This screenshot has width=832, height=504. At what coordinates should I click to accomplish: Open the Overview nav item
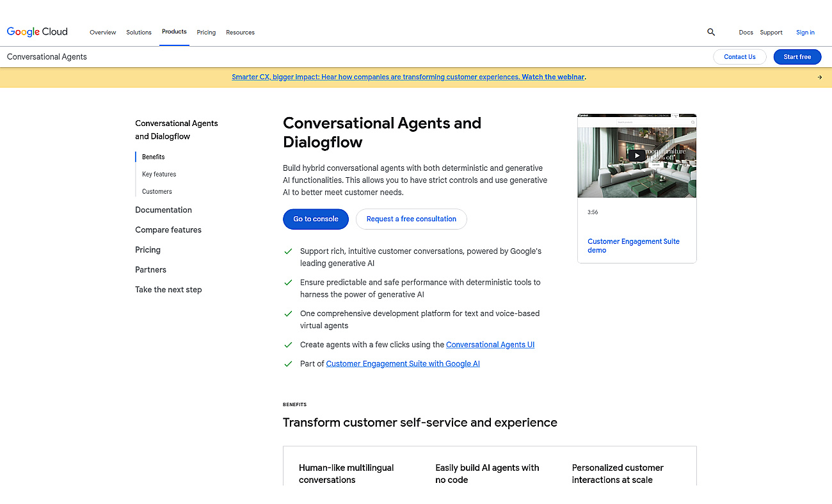(x=103, y=33)
